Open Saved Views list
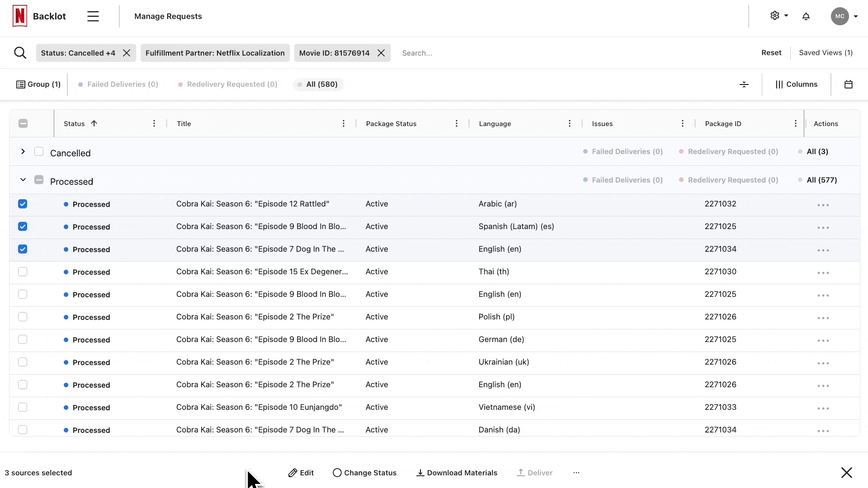The height and width of the screenshot is (488, 868). pyautogui.click(x=826, y=53)
